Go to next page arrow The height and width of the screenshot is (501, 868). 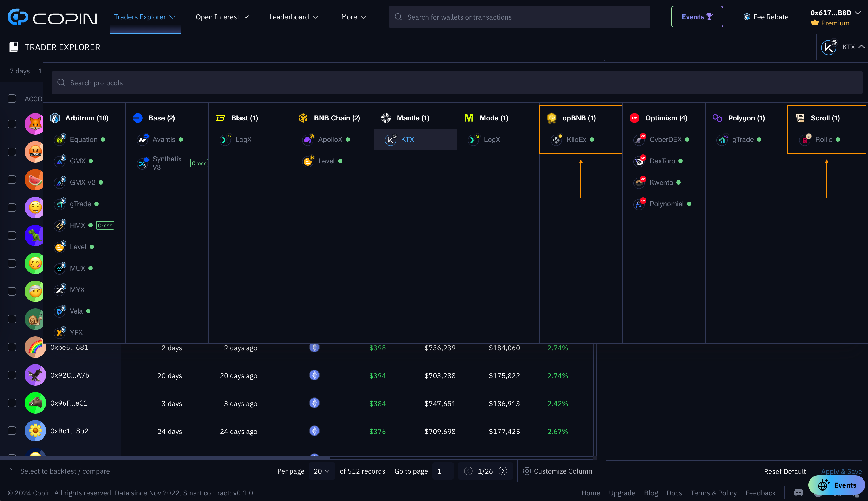503,471
